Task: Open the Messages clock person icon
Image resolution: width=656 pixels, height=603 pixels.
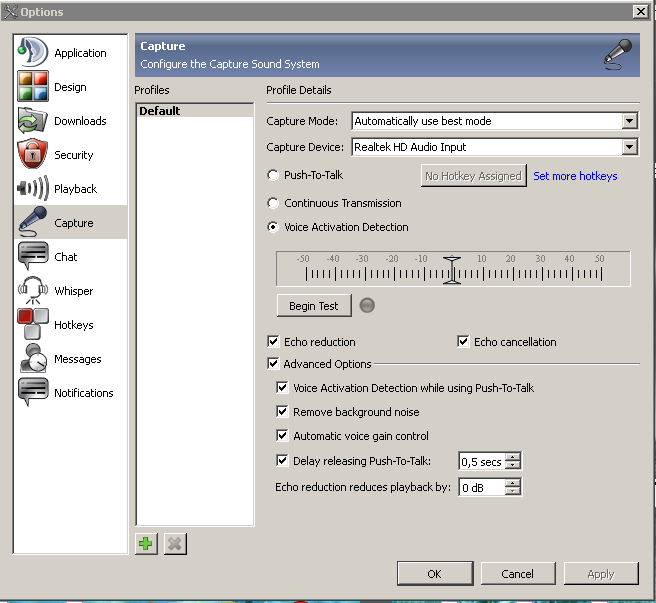Action: click(33, 358)
